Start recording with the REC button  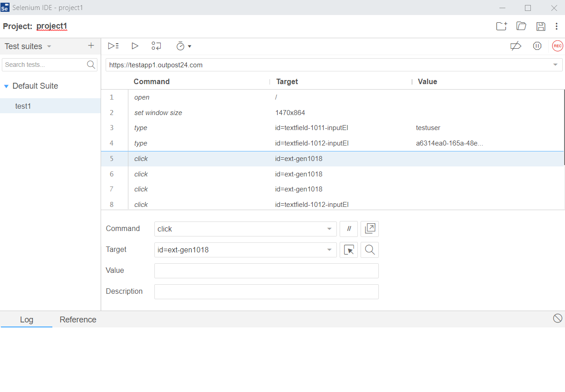coord(557,46)
